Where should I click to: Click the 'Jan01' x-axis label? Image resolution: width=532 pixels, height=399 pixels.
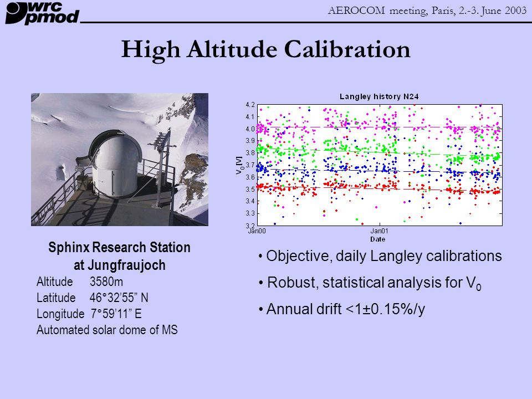click(379, 231)
